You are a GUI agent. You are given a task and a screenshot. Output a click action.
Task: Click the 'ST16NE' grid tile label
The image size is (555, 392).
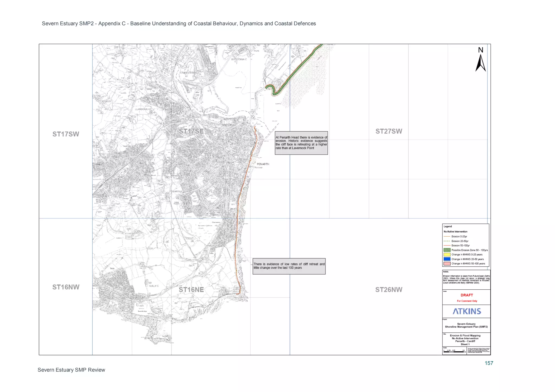[x=191, y=290]
